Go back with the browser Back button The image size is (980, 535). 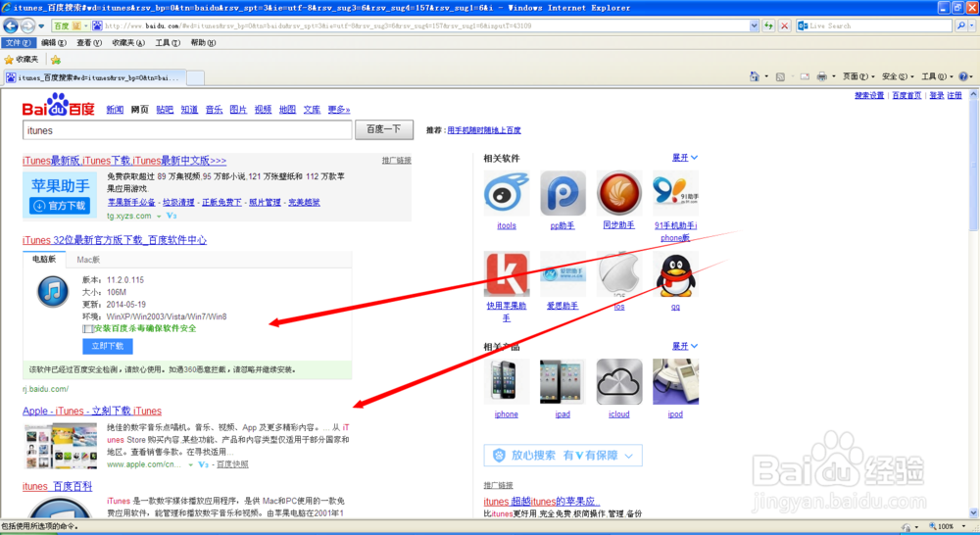click(x=11, y=26)
